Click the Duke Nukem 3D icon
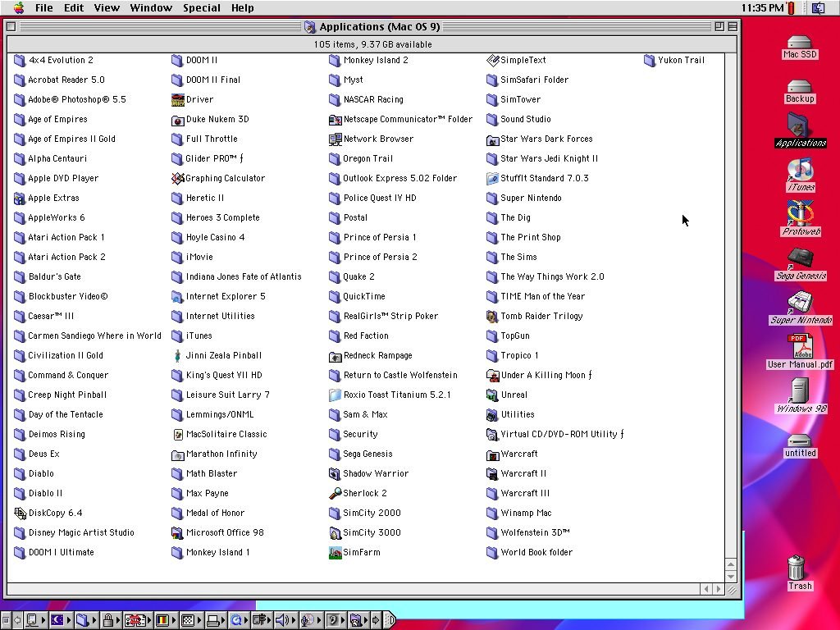 pyautogui.click(x=178, y=120)
